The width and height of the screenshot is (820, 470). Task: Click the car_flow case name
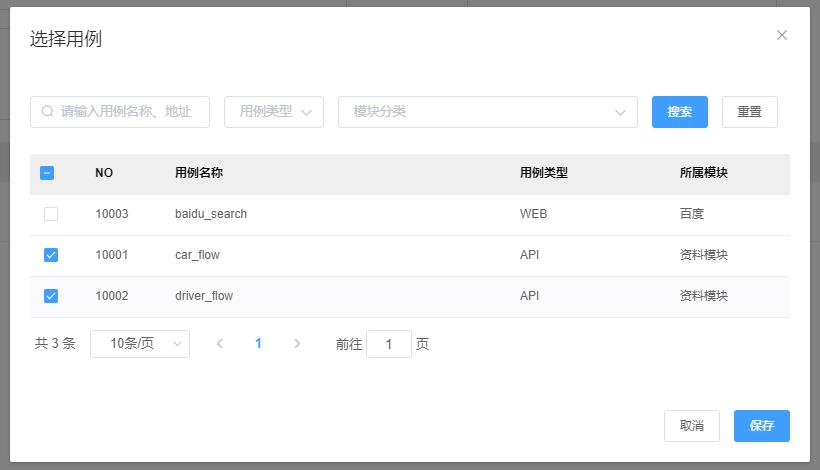tap(197, 255)
